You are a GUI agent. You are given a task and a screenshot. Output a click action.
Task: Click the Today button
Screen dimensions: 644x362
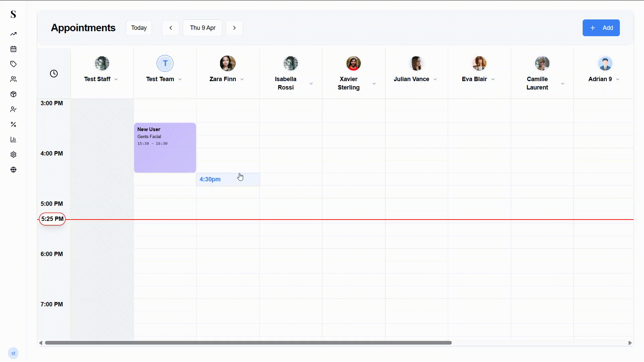pos(139,28)
